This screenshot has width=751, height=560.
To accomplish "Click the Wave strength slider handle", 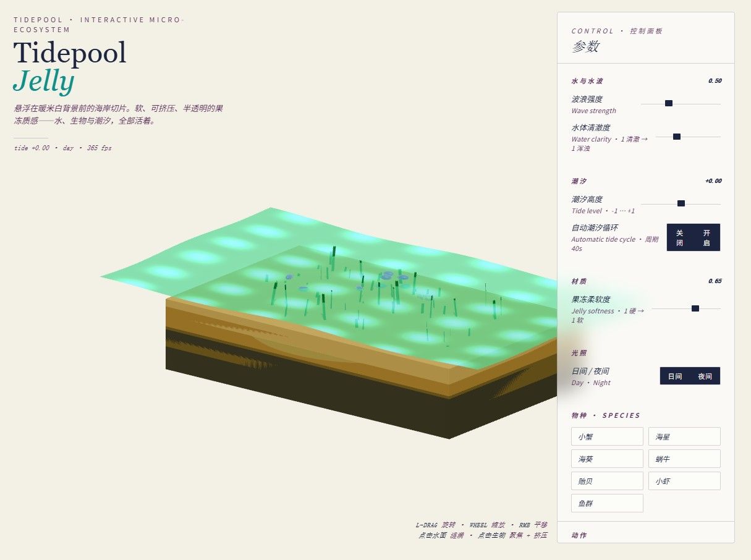I will (668, 103).
